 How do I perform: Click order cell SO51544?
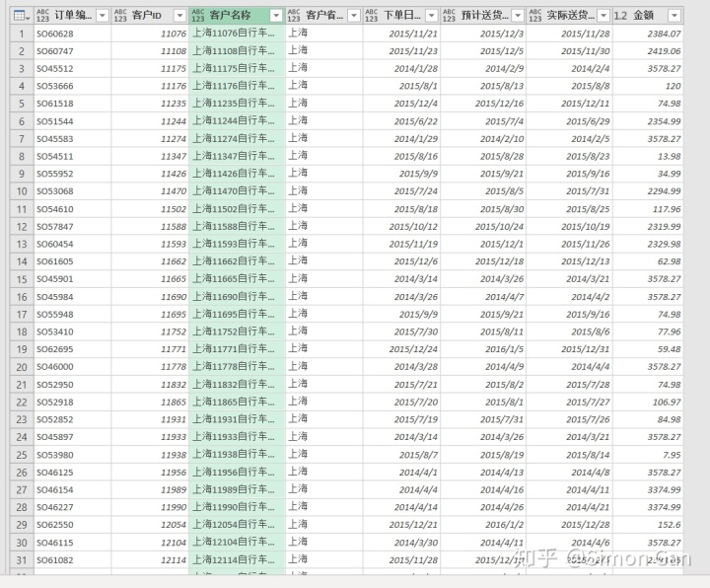click(72, 121)
